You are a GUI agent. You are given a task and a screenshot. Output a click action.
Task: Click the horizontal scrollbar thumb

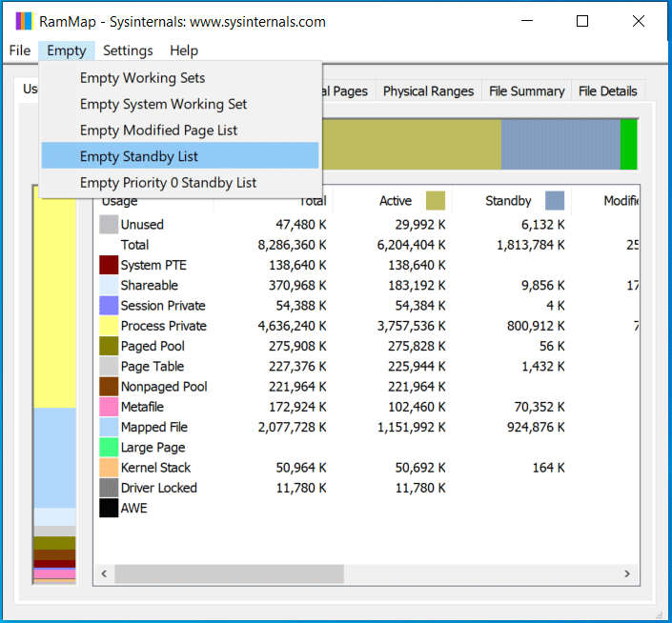(230, 573)
